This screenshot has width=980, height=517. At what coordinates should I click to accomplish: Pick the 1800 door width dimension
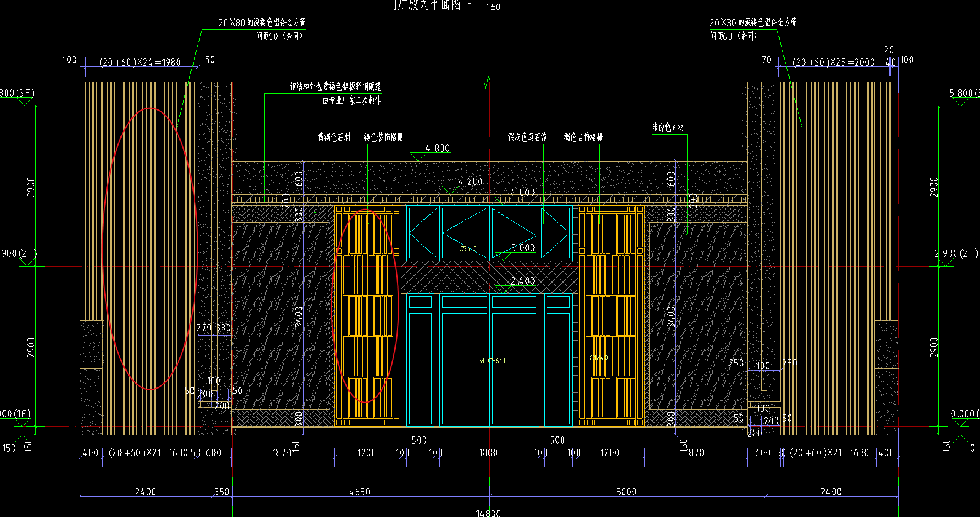point(488,452)
